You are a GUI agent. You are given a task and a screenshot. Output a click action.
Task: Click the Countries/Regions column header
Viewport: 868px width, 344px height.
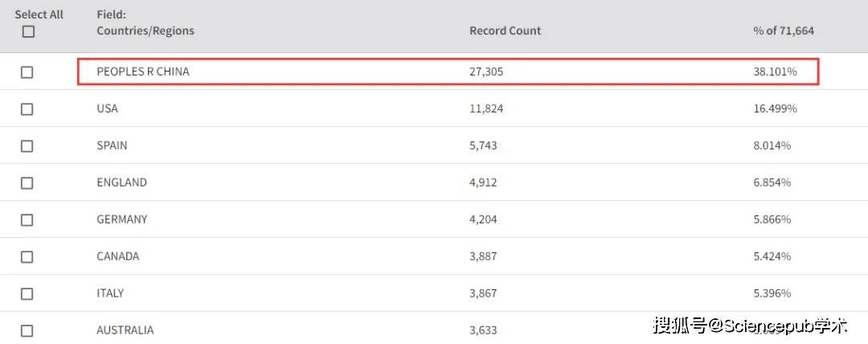[x=145, y=31]
